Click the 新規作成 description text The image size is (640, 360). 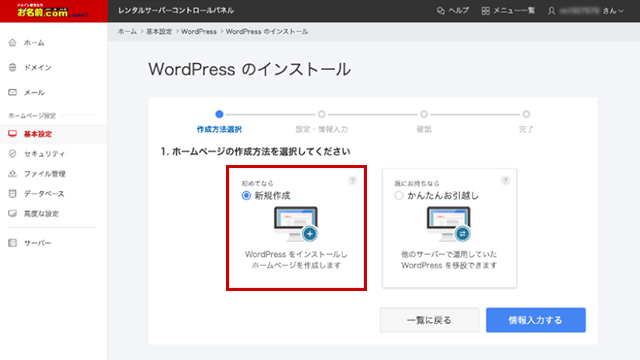pyautogui.click(x=296, y=260)
